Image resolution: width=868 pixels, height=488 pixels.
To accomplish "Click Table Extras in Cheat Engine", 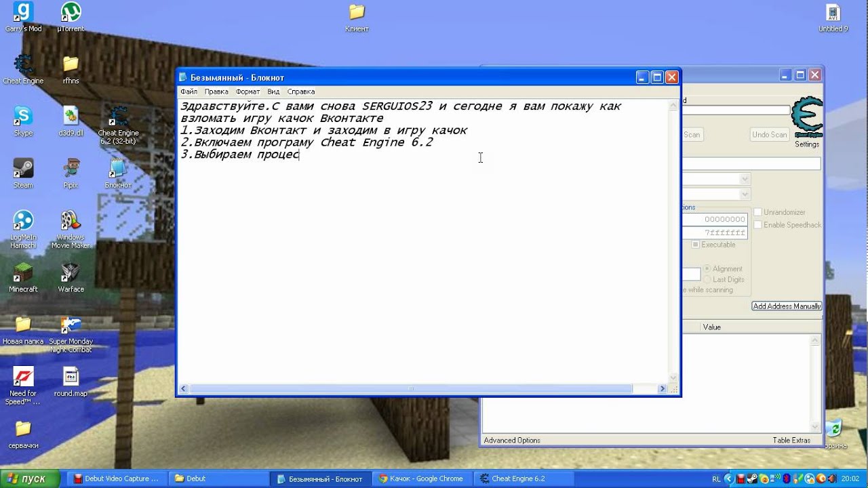I will pyautogui.click(x=791, y=441).
